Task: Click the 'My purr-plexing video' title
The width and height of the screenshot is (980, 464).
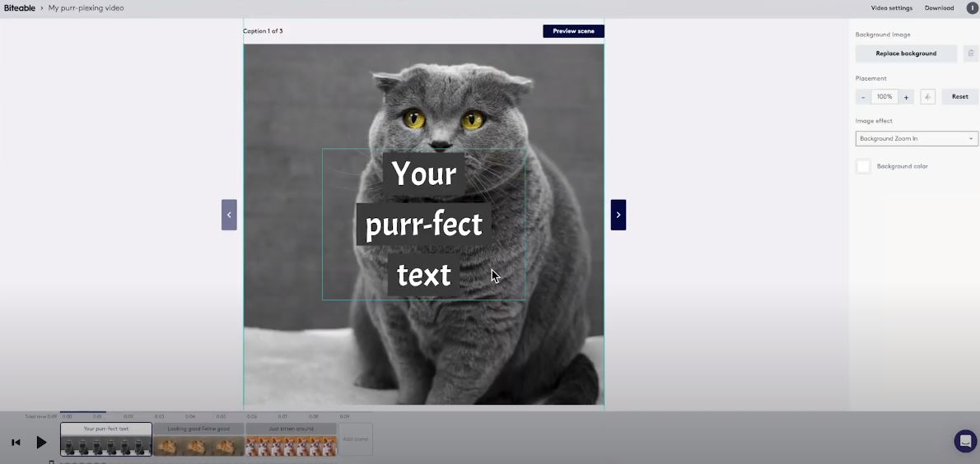Action: point(86,8)
